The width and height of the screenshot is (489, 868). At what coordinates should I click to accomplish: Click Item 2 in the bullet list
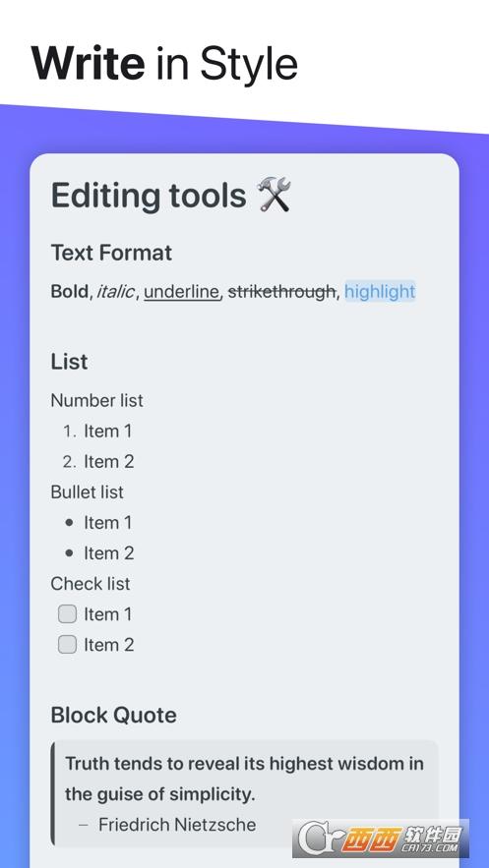(x=109, y=553)
